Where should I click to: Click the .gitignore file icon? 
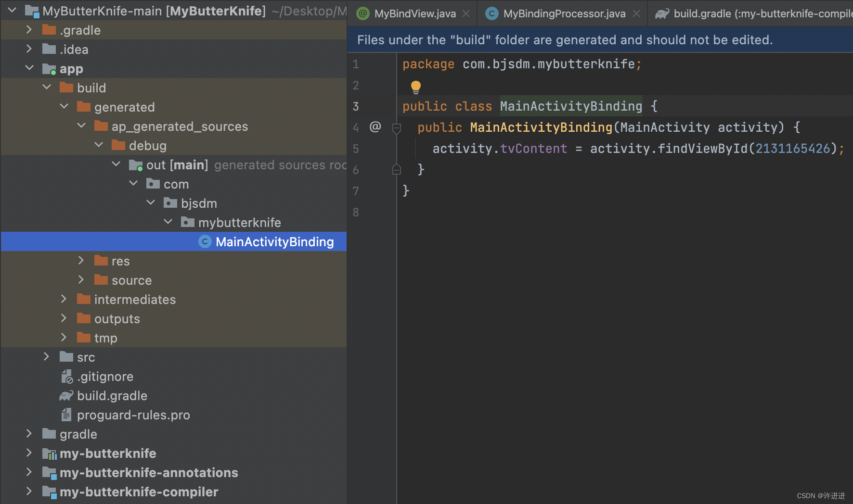coord(66,376)
